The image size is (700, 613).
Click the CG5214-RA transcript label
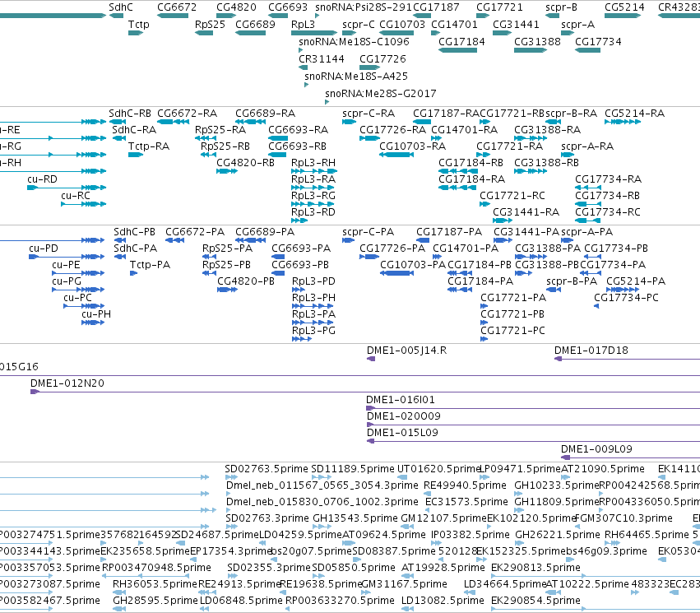635,114
